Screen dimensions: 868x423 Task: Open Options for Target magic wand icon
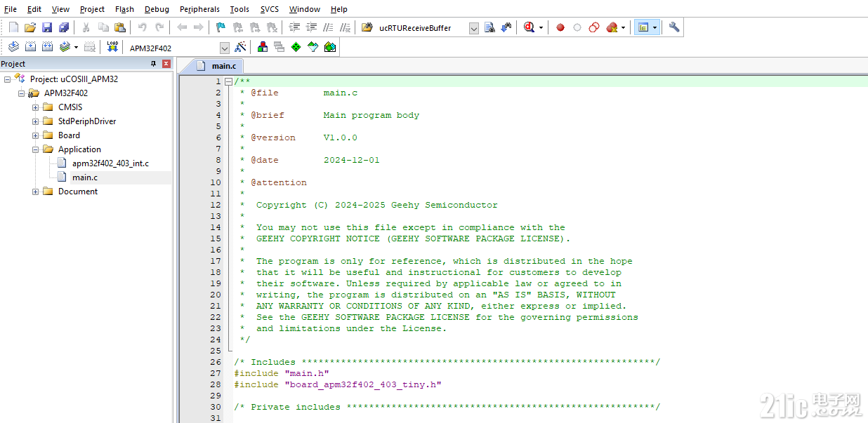(240, 47)
